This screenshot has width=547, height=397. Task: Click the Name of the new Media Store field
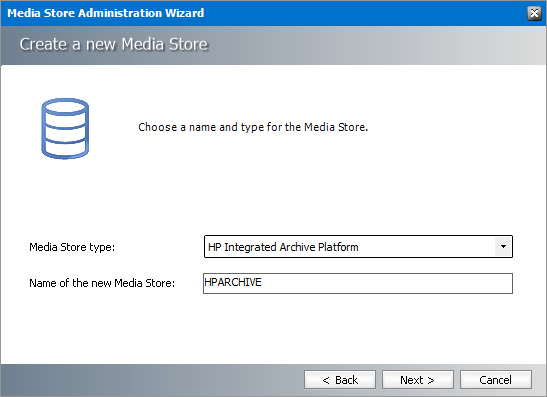click(x=358, y=283)
